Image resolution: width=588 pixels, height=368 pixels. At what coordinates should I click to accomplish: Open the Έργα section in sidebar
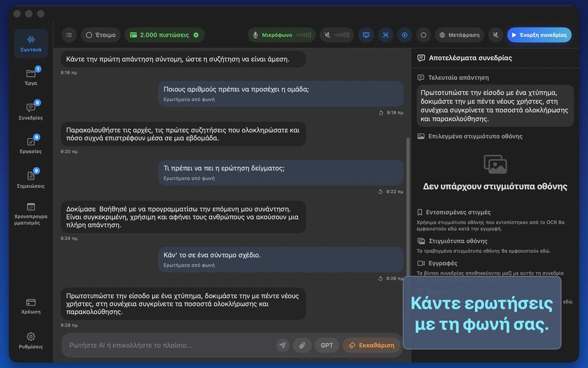(31, 76)
